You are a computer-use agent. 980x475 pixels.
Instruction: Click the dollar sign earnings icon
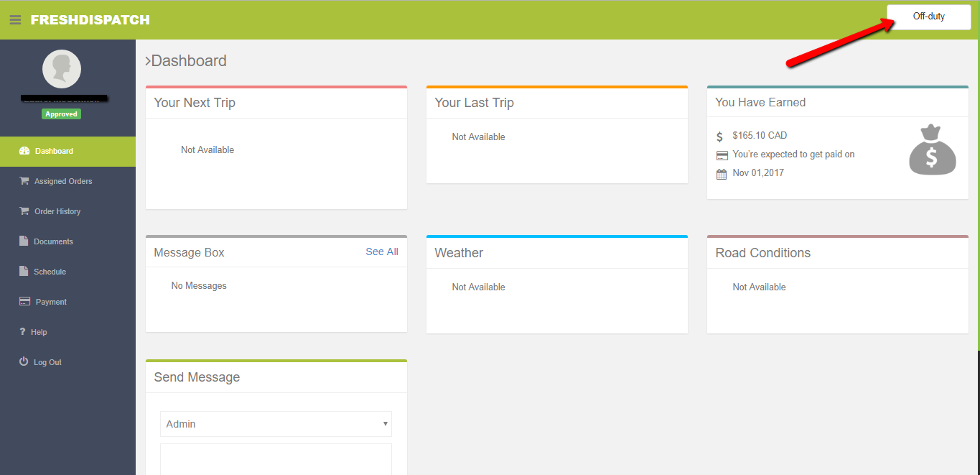[x=720, y=137]
